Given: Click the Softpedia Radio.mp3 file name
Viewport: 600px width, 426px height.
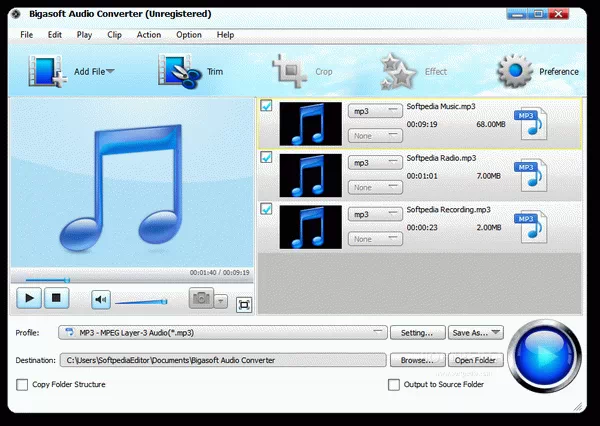Looking at the screenshot, I should (x=441, y=158).
